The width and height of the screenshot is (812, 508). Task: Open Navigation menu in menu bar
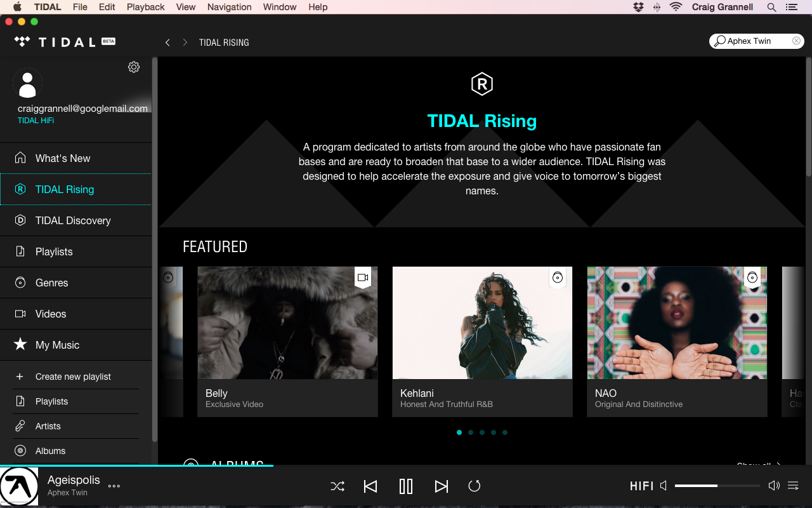click(x=229, y=7)
